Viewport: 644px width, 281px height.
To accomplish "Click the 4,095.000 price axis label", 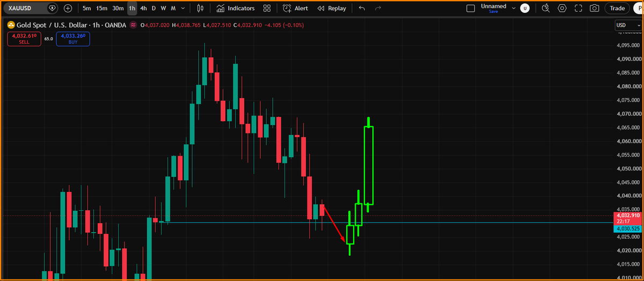I will coord(628,45).
